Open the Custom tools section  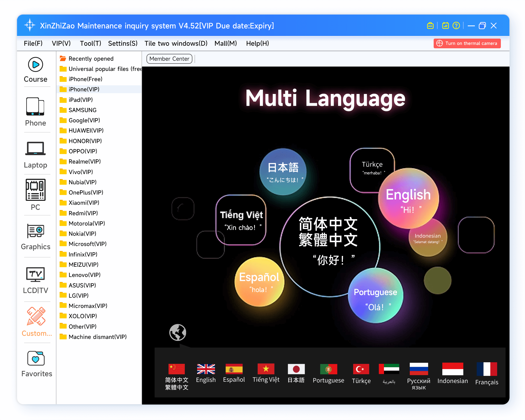(x=36, y=322)
